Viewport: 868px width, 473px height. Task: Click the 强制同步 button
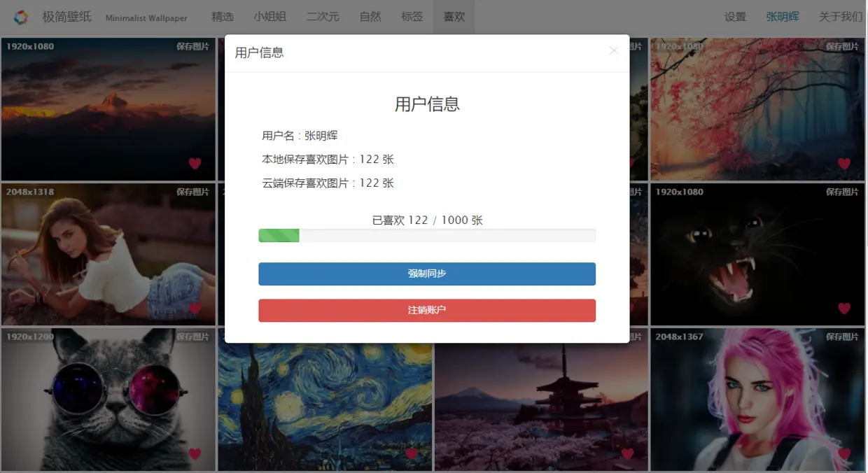click(427, 274)
